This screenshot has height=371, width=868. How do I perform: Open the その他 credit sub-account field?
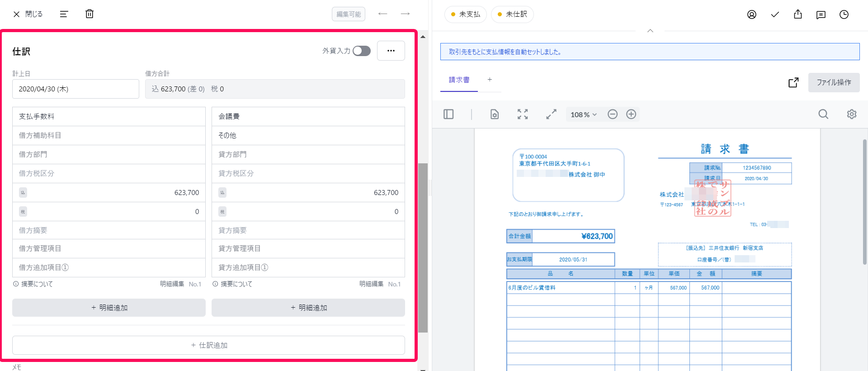[308, 135]
